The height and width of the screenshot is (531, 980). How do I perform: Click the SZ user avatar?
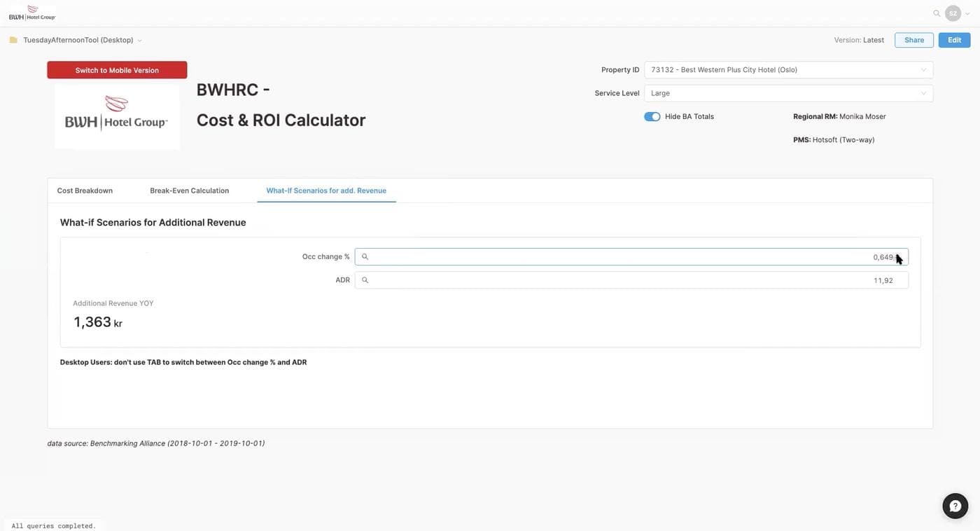point(953,13)
